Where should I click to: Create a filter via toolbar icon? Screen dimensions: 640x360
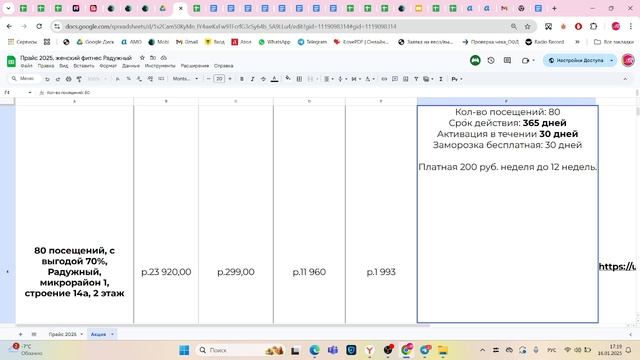coord(416,79)
